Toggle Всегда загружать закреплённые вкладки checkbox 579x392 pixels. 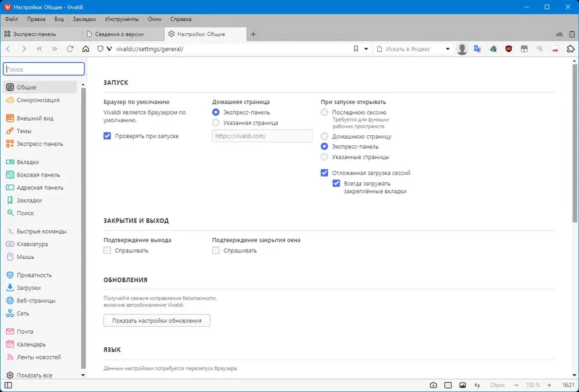coord(336,183)
